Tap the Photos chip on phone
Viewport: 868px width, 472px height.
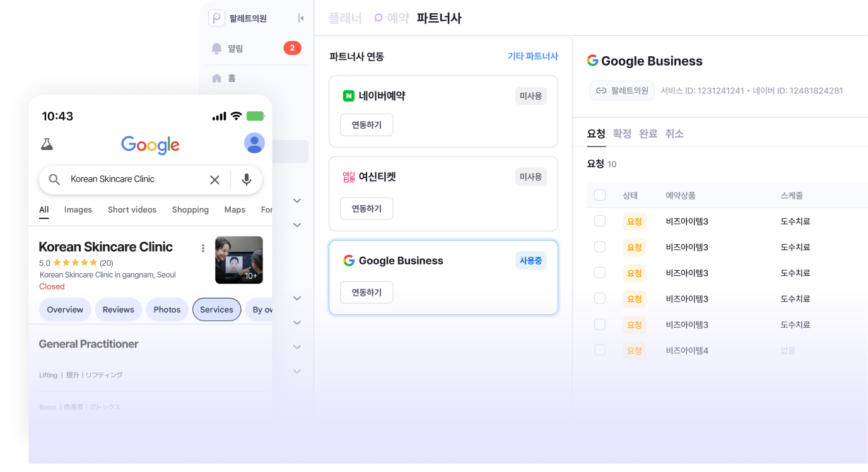(167, 310)
